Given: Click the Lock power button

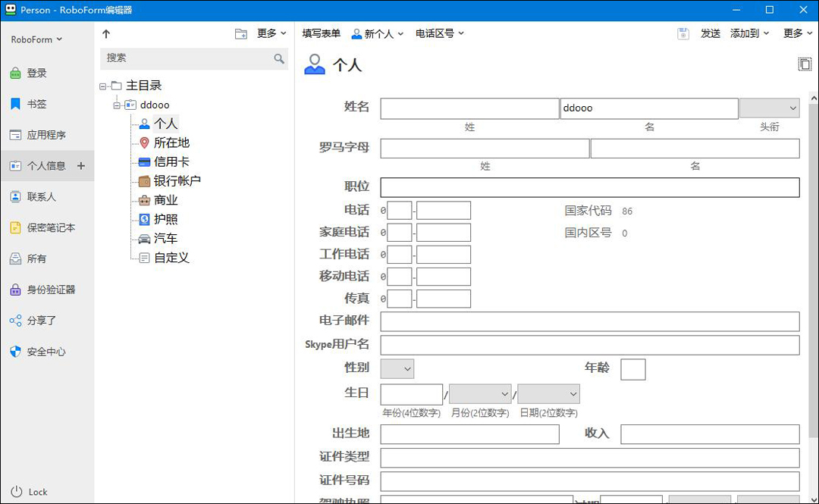Looking at the screenshot, I should 29,492.
